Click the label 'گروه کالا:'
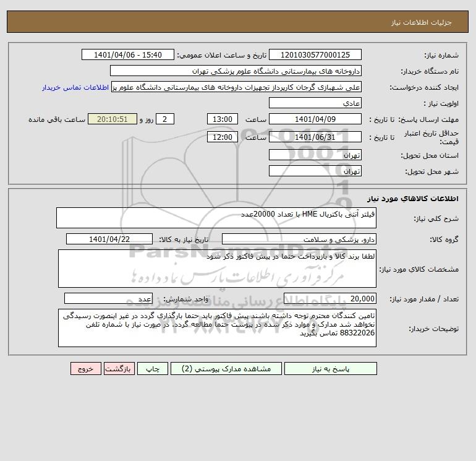This screenshot has height=461, width=476. (x=444, y=239)
